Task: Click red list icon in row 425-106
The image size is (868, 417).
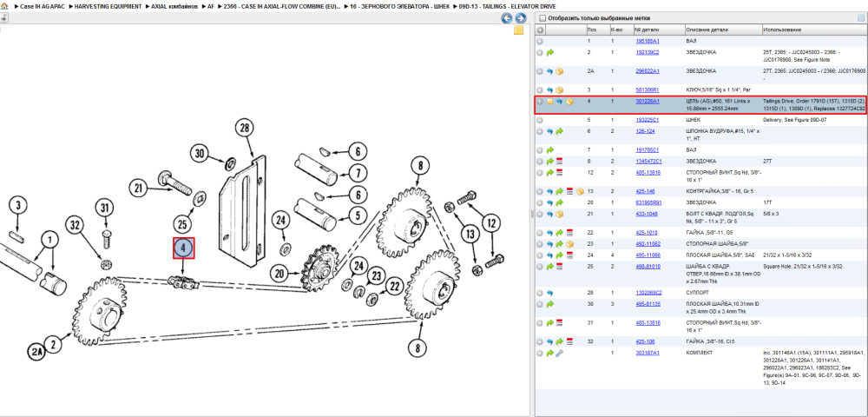Action: coord(569,341)
